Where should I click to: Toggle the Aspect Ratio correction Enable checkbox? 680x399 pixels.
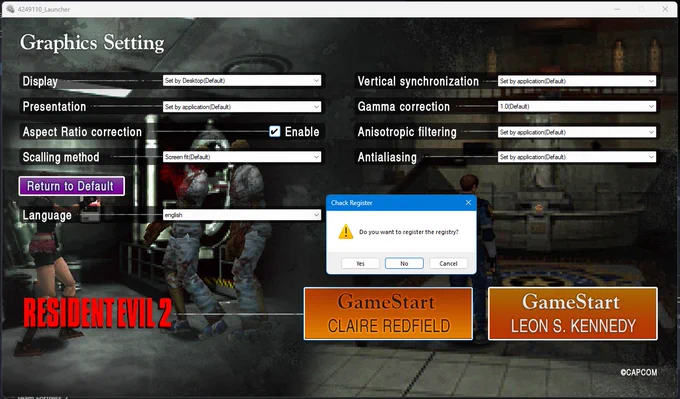coord(275,131)
